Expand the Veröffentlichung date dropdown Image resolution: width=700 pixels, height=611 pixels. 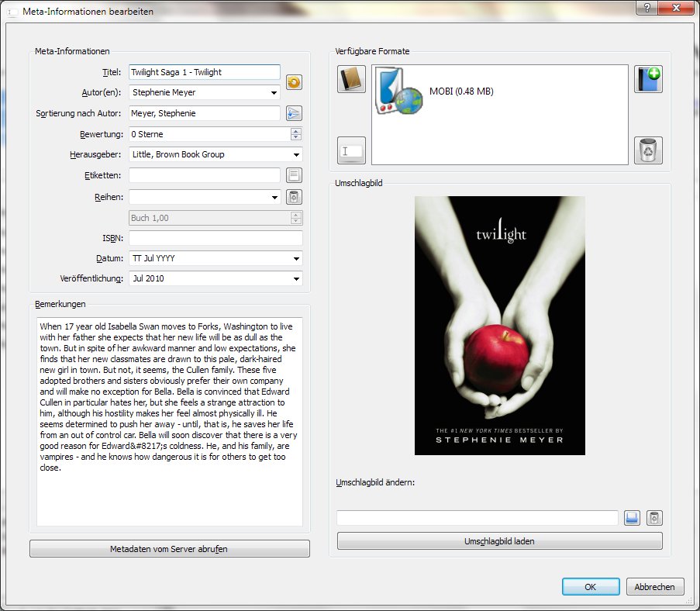(x=296, y=278)
